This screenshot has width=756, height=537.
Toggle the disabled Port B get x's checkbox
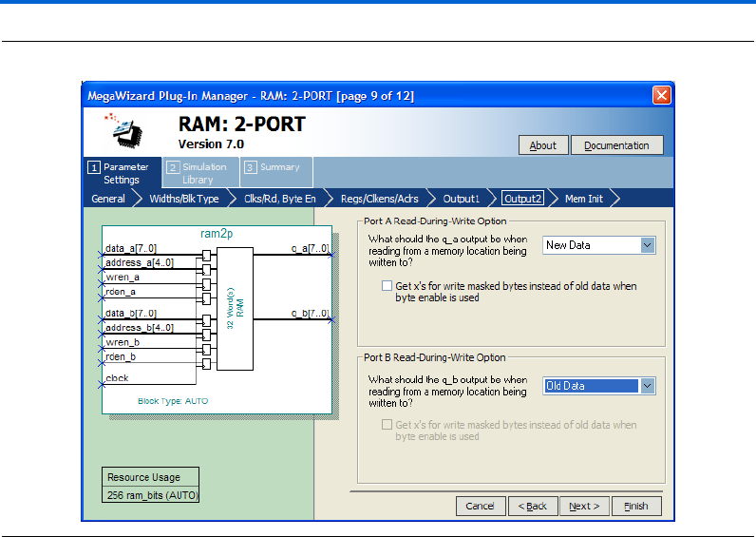(387, 425)
